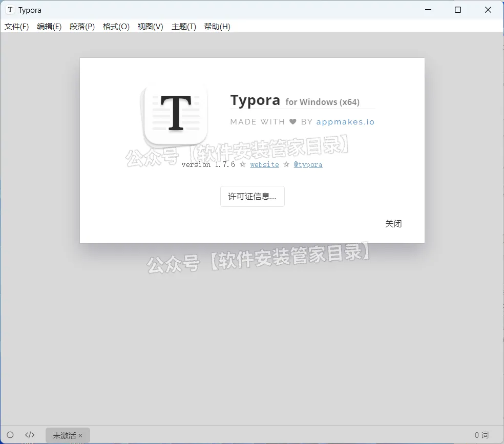Maximize the Typora window
504x444 pixels.
[x=458, y=10]
